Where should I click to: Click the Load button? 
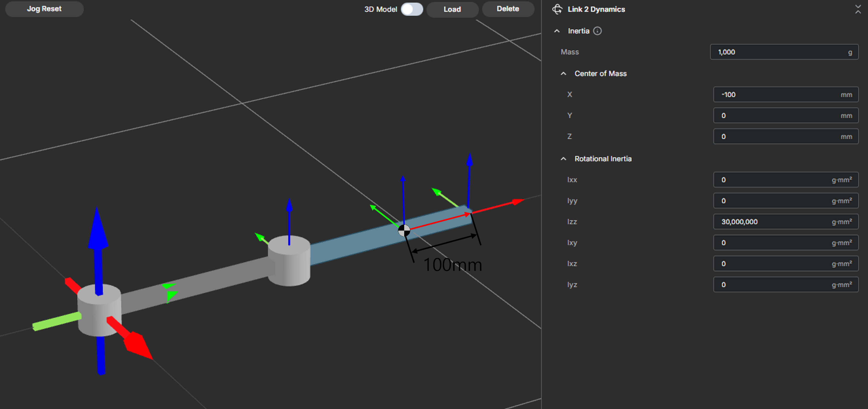pos(452,9)
